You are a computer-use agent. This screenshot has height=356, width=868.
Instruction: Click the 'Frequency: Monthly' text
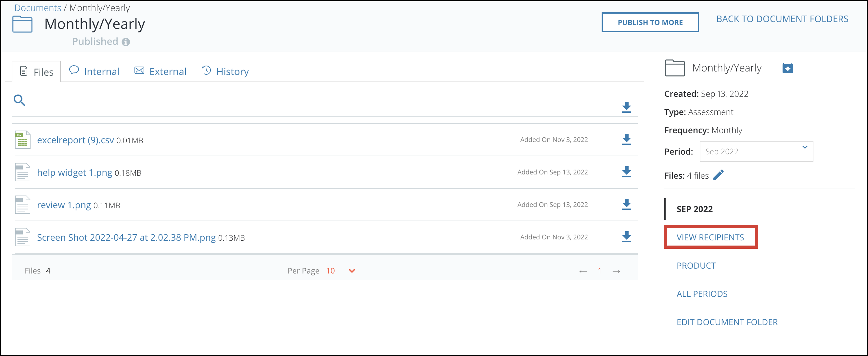tap(703, 130)
